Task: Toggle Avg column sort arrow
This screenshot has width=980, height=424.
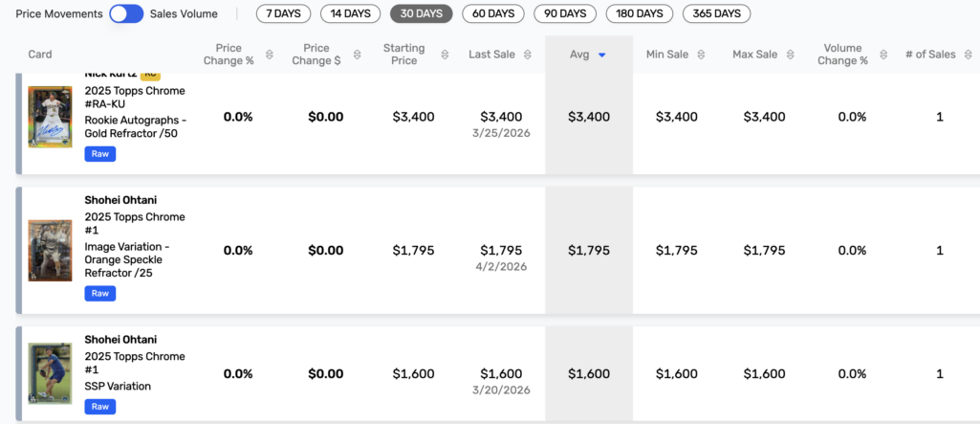Action: tap(602, 56)
